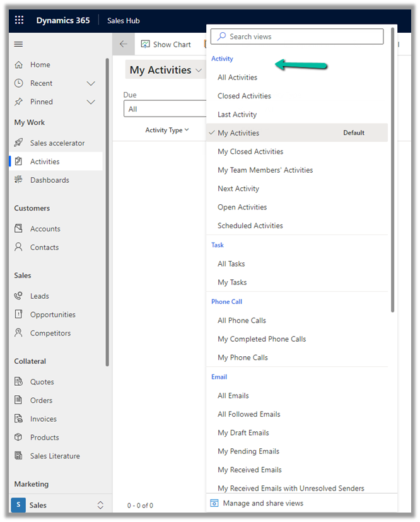Click the back arrow button
The width and height of the screenshot is (420, 522).
pos(123,44)
